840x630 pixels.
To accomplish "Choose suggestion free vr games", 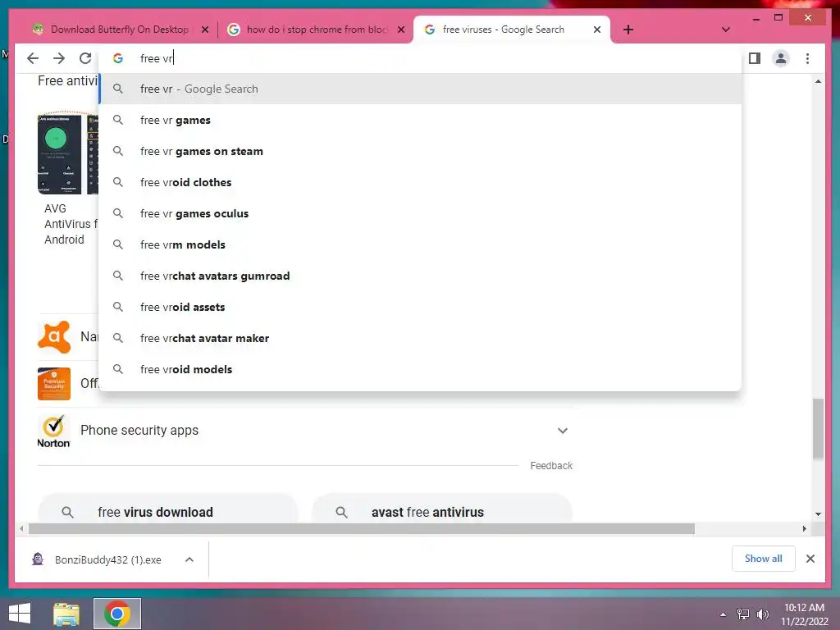I will point(421,120).
